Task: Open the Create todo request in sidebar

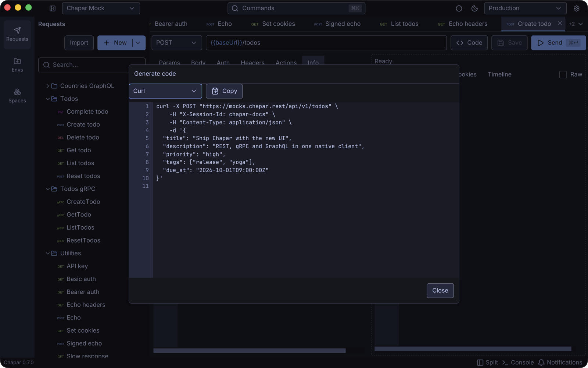Action: tap(83, 124)
